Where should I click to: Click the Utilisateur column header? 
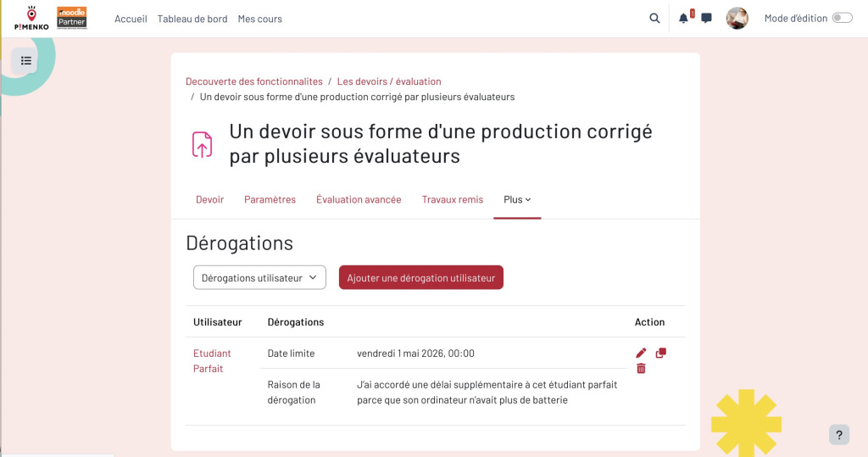(218, 322)
